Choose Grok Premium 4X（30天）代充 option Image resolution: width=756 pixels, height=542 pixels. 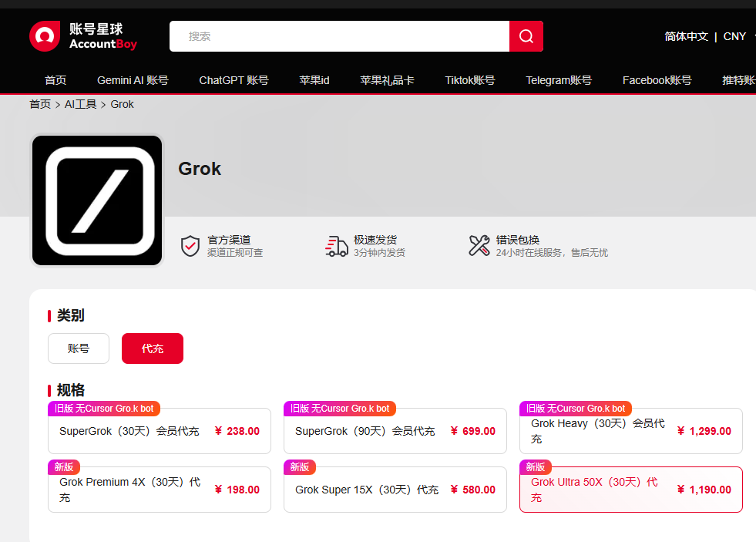pos(160,490)
